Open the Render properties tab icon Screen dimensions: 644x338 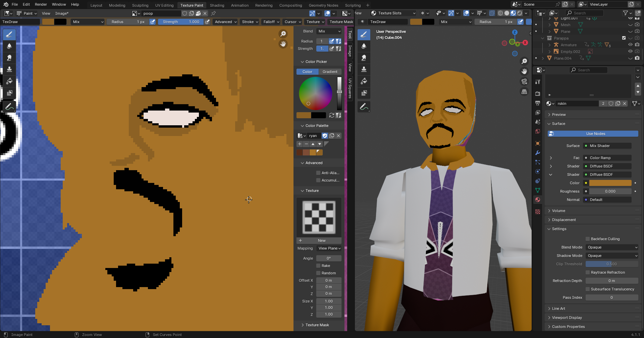coord(538,93)
